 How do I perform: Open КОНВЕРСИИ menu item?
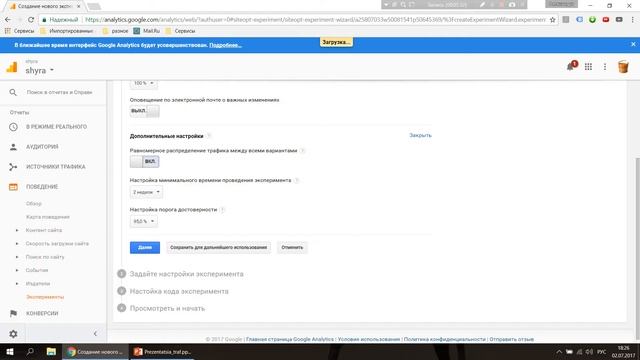[x=42, y=313]
